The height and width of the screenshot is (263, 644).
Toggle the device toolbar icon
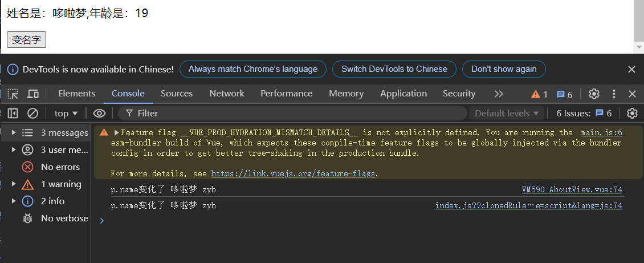point(33,94)
